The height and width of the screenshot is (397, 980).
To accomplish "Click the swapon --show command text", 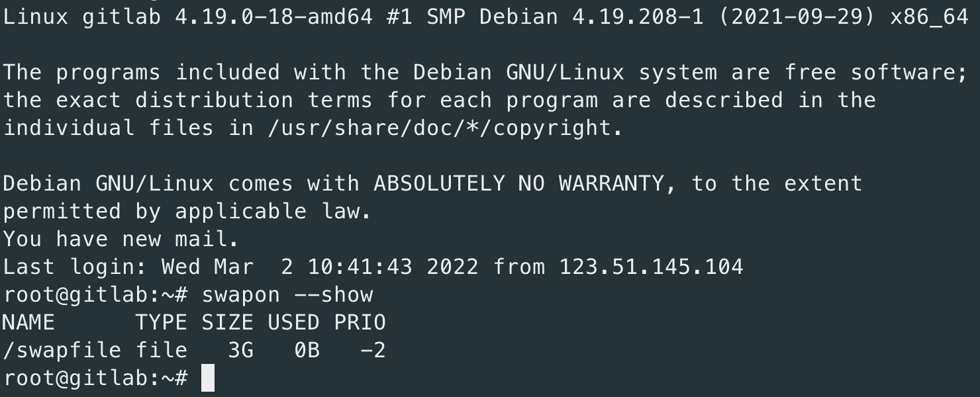I will 287,294.
